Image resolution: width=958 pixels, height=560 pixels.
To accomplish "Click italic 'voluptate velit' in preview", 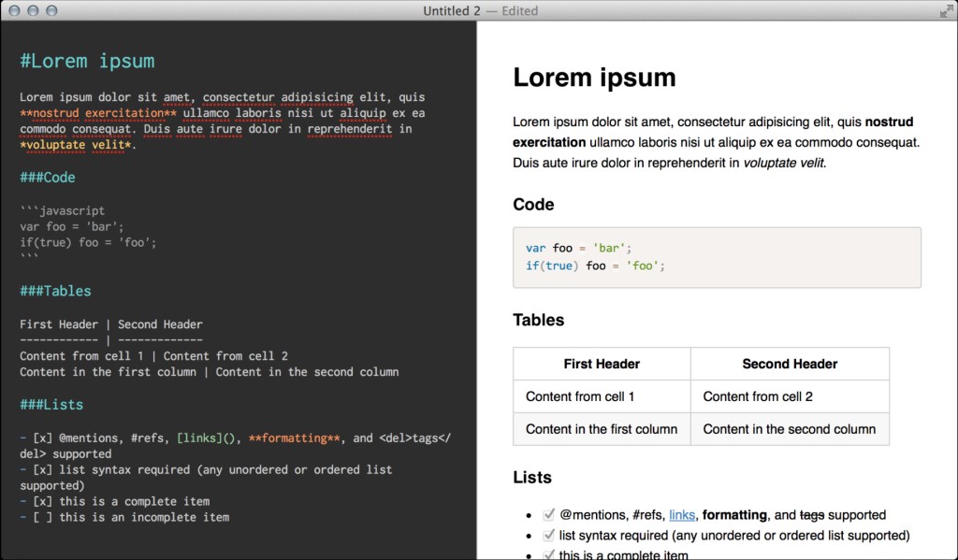I will [x=783, y=163].
